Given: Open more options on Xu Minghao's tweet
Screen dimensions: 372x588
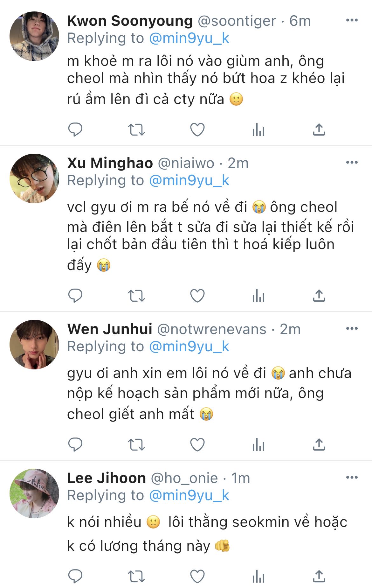Looking at the screenshot, I should click(352, 163).
